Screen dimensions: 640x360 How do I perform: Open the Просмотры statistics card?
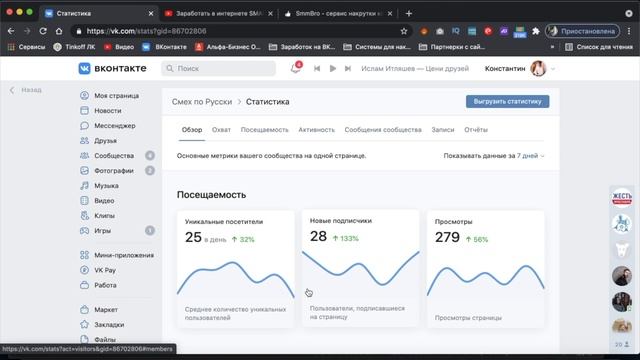point(486,269)
